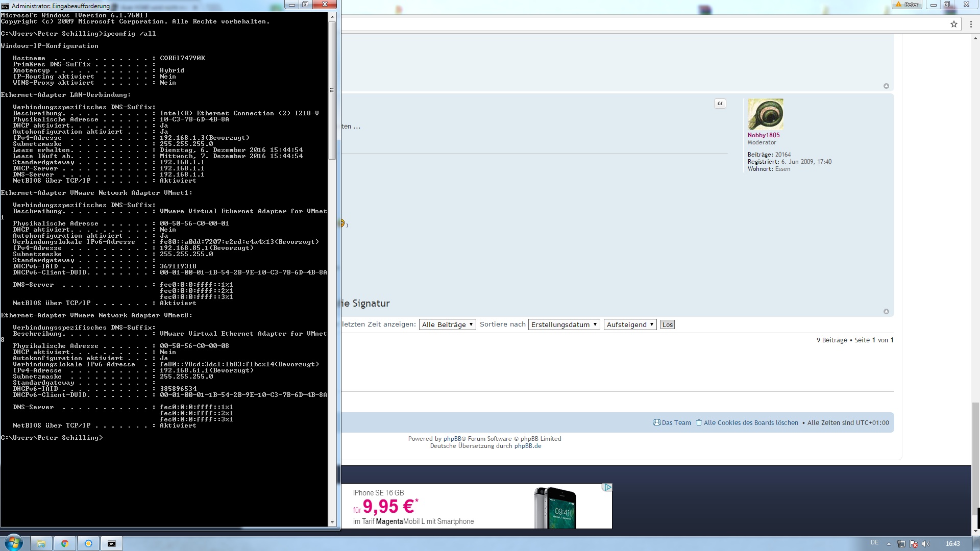
Task: Click the command prompt scrollbar up arrow
Action: coord(332,17)
